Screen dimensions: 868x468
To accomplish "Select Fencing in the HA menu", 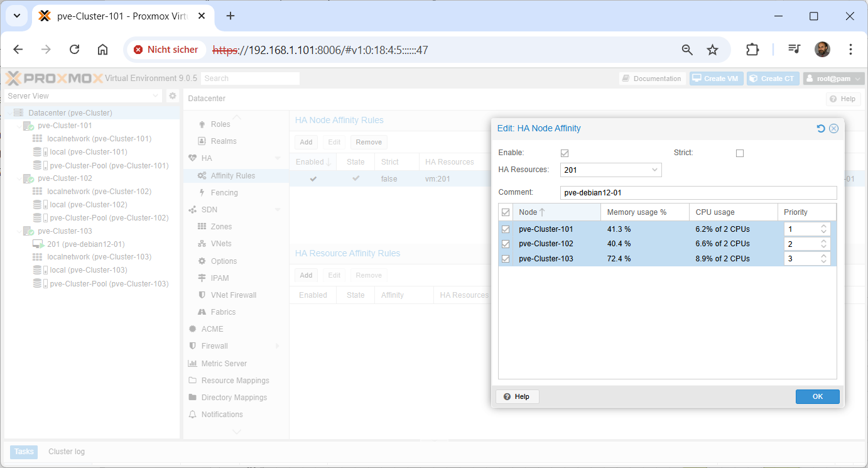I will (224, 193).
